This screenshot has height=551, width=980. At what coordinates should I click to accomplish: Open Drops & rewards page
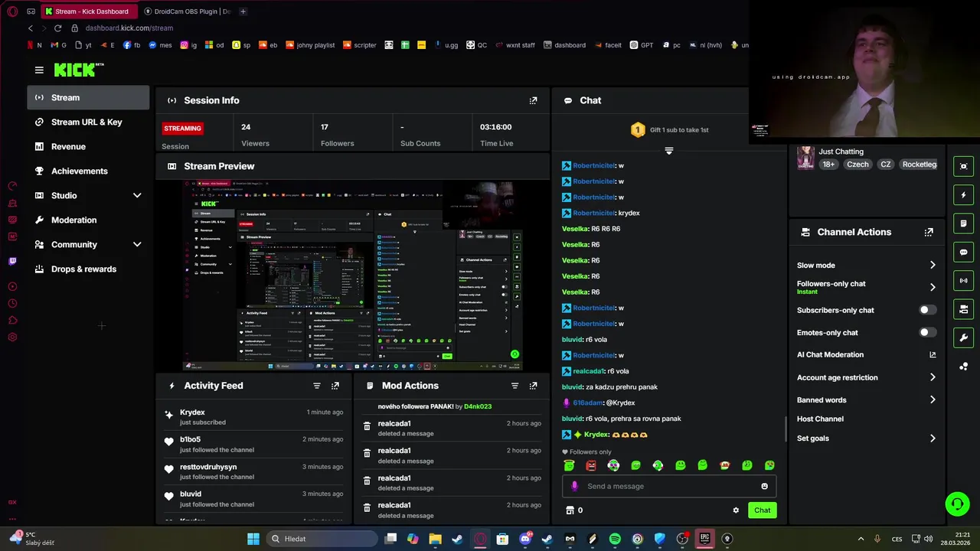88,269
